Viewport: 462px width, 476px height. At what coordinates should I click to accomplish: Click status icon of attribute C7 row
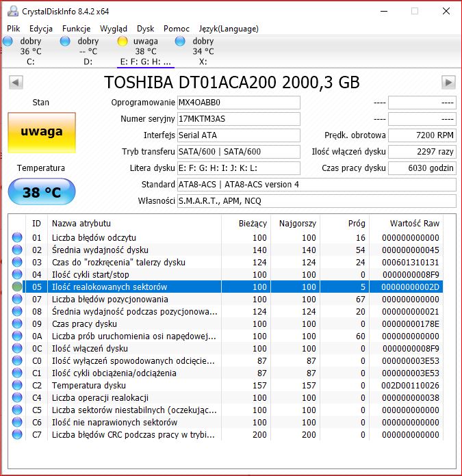coord(17,434)
